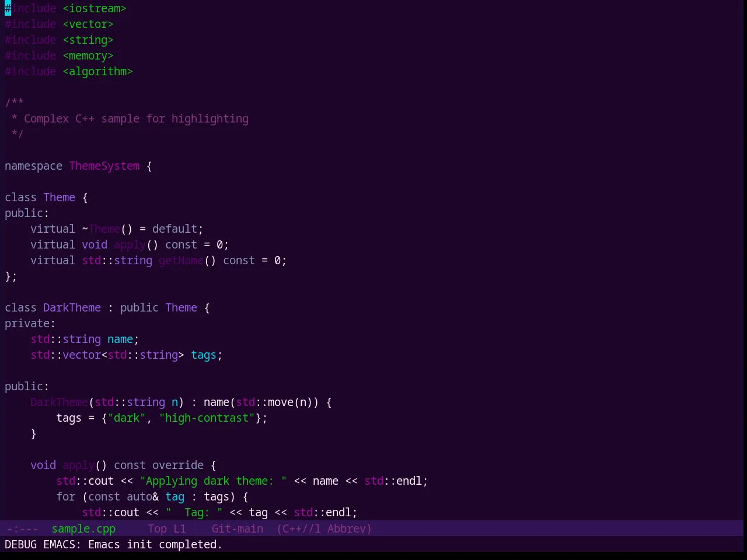Click 'vector' in std::vector<std::string> line
Viewport: 747px width, 560px height.
[82, 355]
